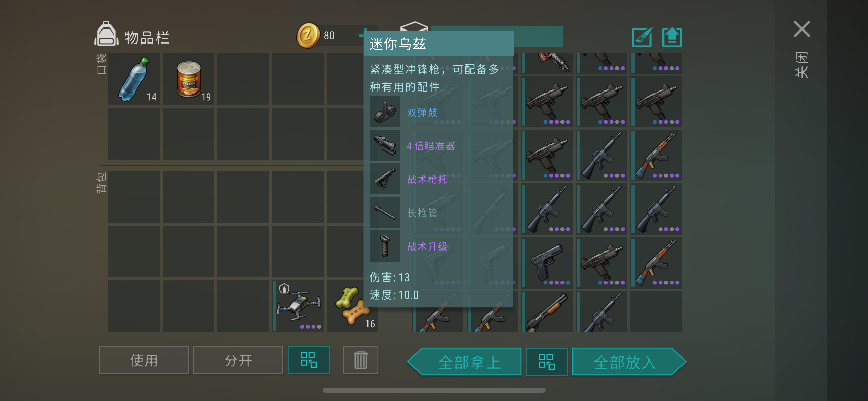Select the 战术枪托 stock attachment
The image size is (868, 401).
pyautogui.click(x=427, y=179)
